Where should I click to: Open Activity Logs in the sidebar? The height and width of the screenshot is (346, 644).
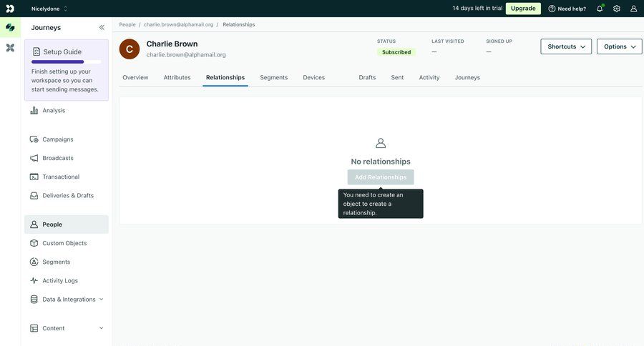pyautogui.click(x=67, y=281)
